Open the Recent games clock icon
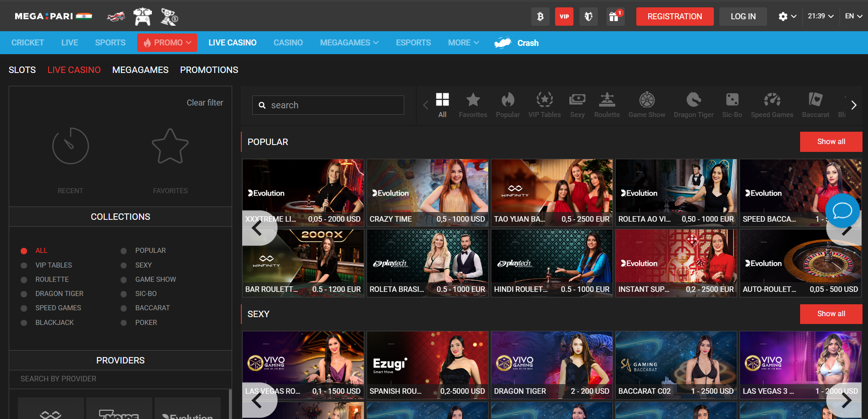Screen dimensions: 868x419 point(70,146)
